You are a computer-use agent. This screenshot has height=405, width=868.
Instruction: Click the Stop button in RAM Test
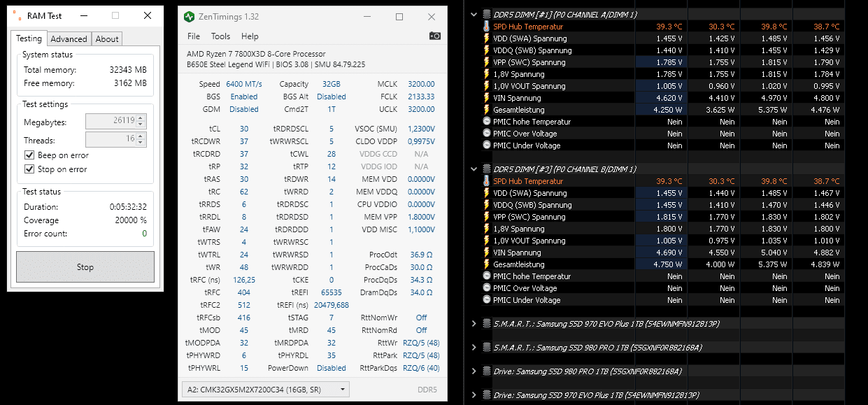(85, 267)
